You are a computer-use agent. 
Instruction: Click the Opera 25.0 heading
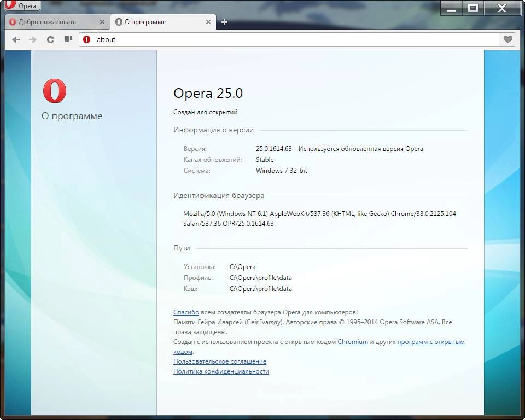point(208,93)
